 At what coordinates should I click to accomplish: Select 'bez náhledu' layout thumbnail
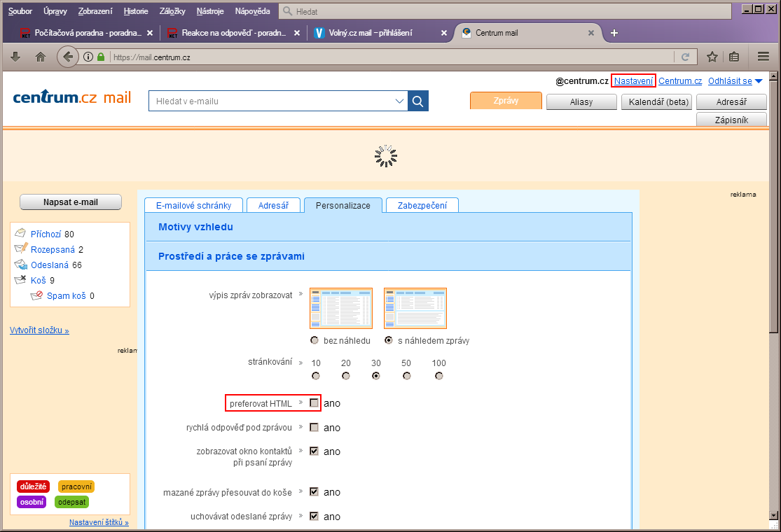(341, 308)
